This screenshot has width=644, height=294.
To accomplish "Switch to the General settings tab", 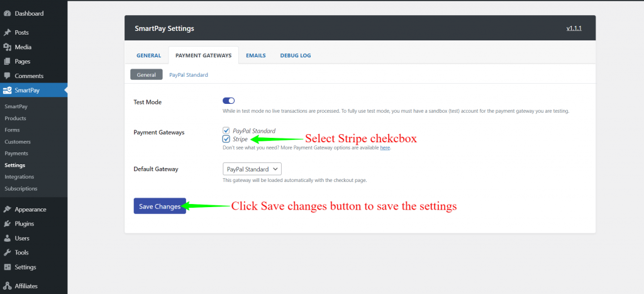I will pyautogui.click(x=148, y=55).
